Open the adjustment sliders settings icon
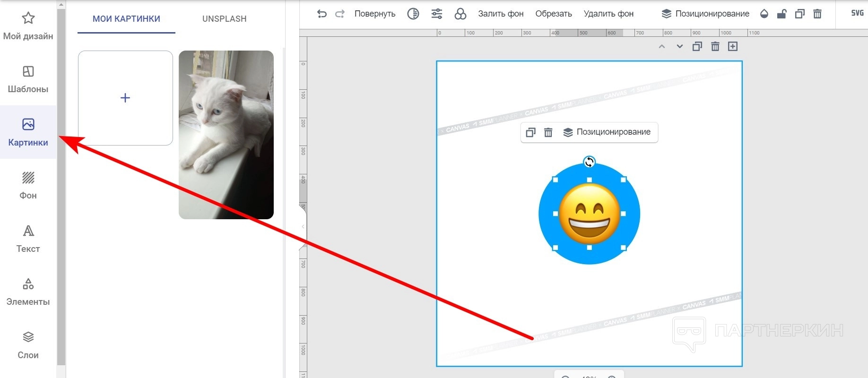Viewport: 868px width, 378px height. 437,14
